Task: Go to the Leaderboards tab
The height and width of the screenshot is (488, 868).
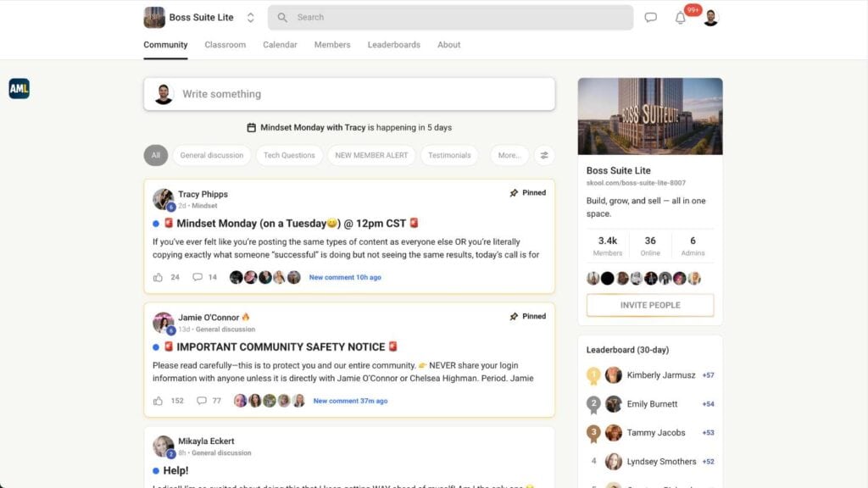Action: 394,45
